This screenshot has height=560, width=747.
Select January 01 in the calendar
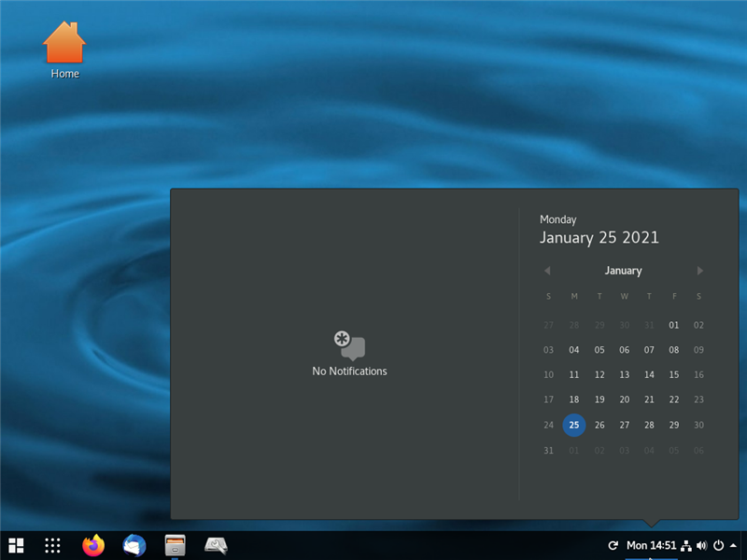coord(673,326)
